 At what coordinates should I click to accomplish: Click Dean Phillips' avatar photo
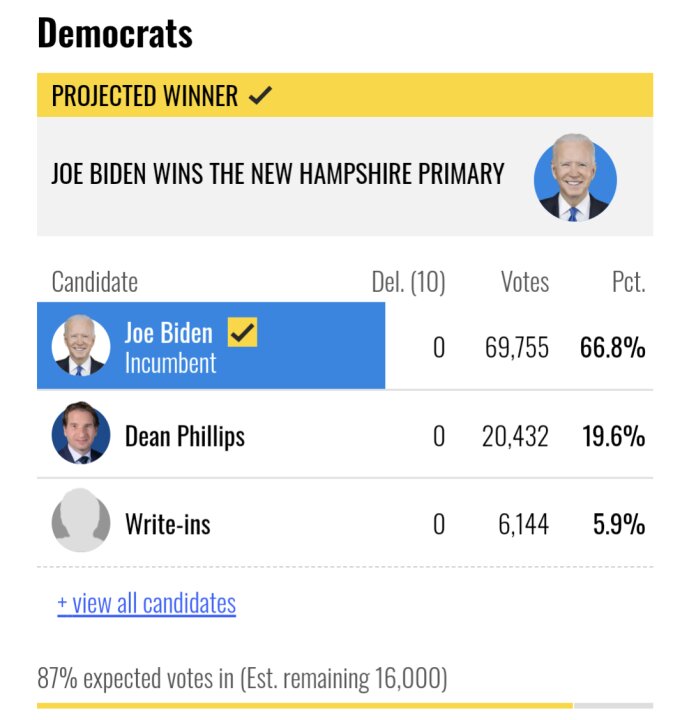81,433
